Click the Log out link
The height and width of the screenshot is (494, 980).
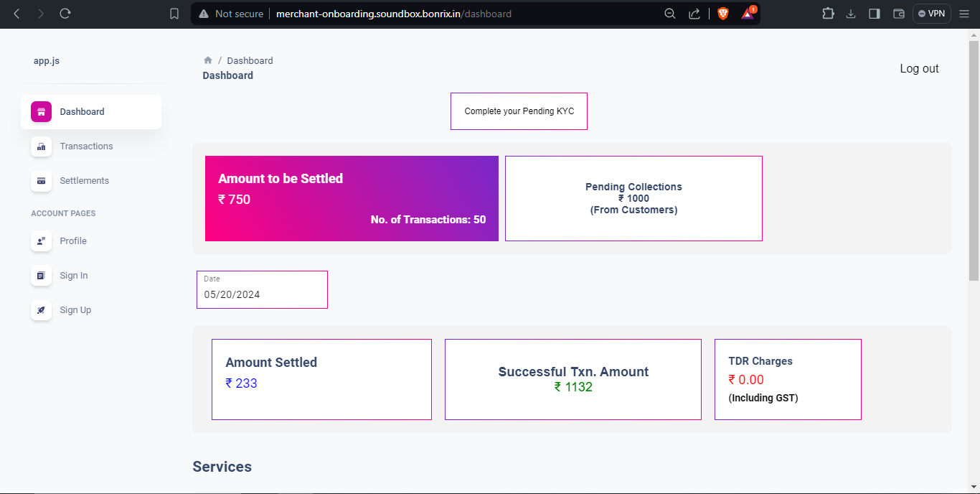pos(919,68)
